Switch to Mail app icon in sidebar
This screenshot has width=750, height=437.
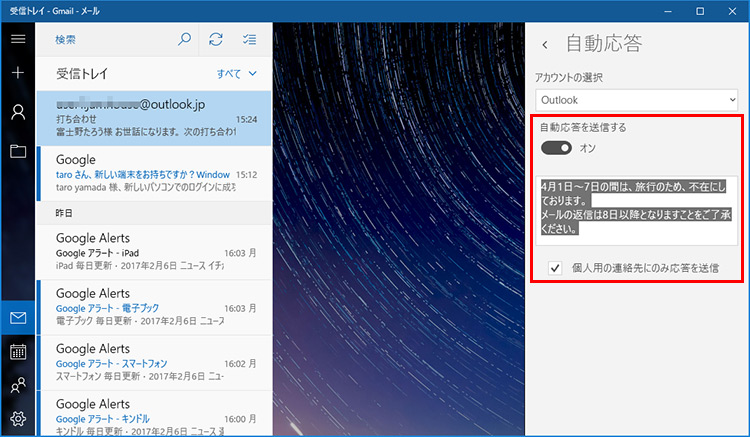(18, 317)
